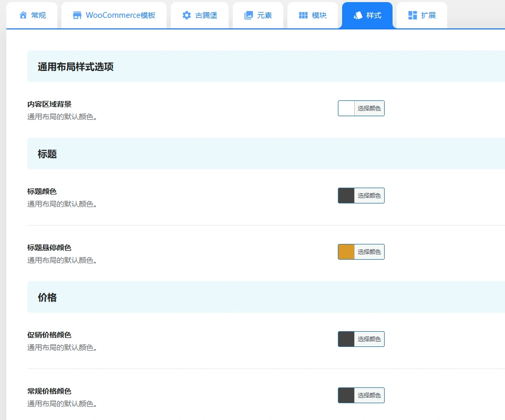Switch to the 古腾堡 tab
Screen dimensions: 505x420
200,15
